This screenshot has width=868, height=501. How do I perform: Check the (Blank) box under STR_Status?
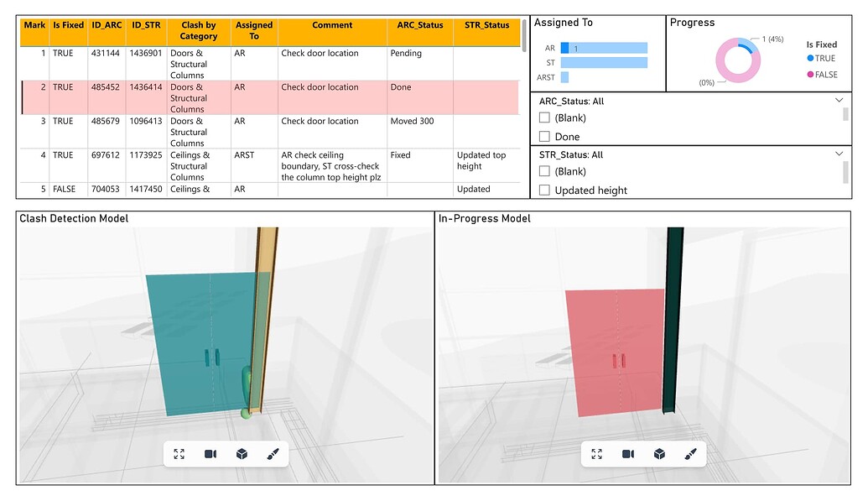tap(545, 171)
